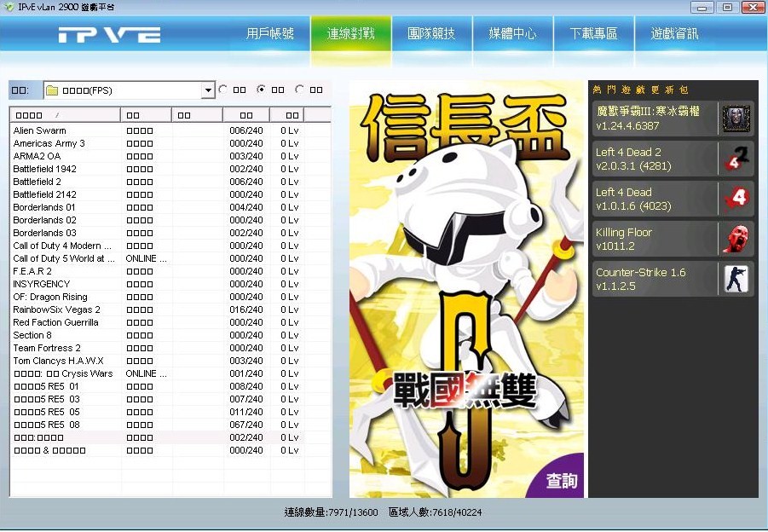Open Killing Floor v1011.2 update

pyautogui.click(x=673, y=239)
